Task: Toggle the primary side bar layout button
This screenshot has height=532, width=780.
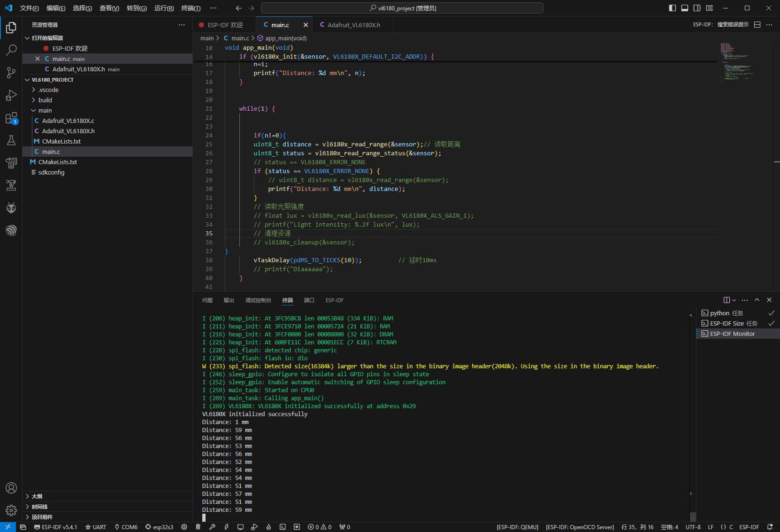Action: coord(673,8)
